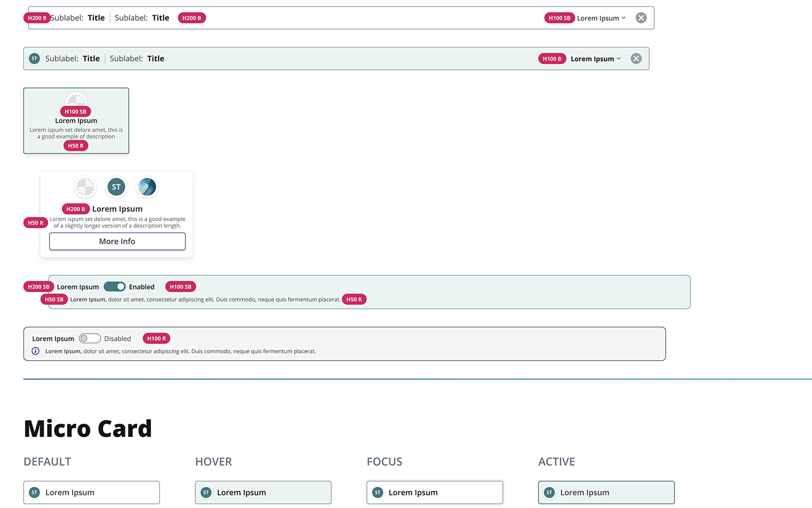
Task: Select the ST avatar in the More Info card
Action: click(116, 187)
